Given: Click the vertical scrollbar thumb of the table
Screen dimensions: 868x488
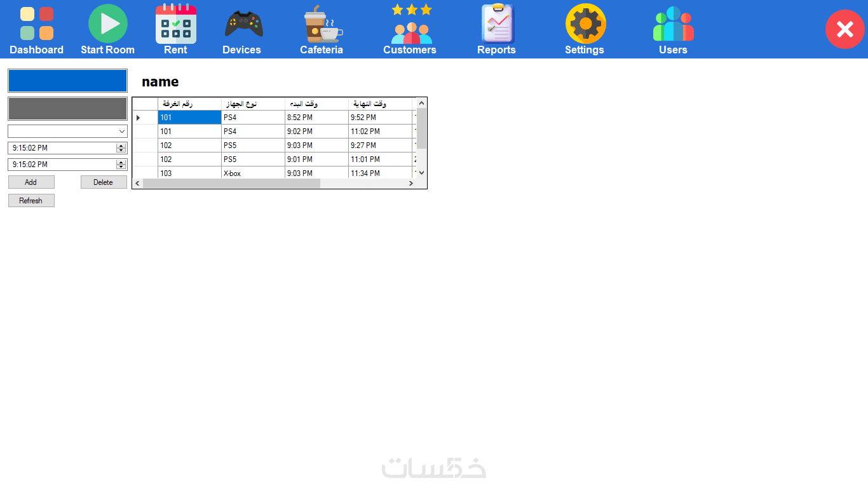Looking at the screenshot, I should click(421, 128).
